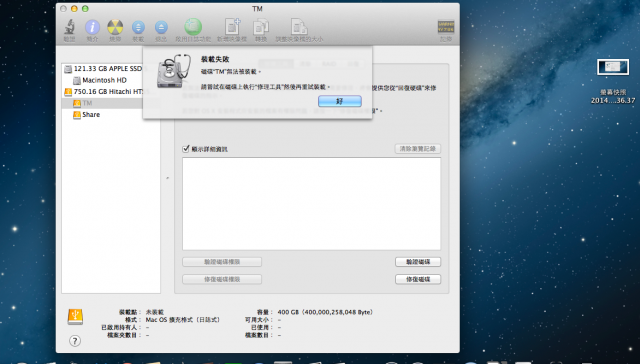Click the Verify microscope toolbar icon
The height and width of the screenshot is (364, 640).
coord(69,27)
